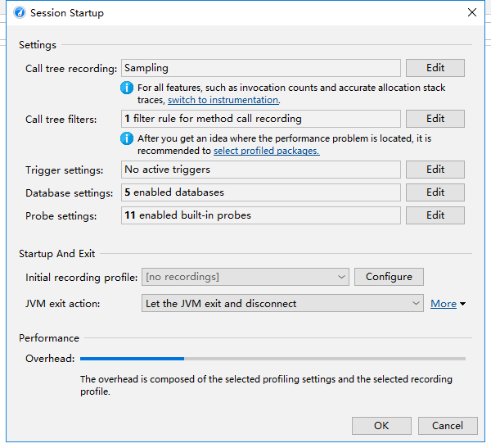The width and height of the screenshot is (491, 448).
Task: Edit the Trigger settings
Action: click(x=435, y=170)
